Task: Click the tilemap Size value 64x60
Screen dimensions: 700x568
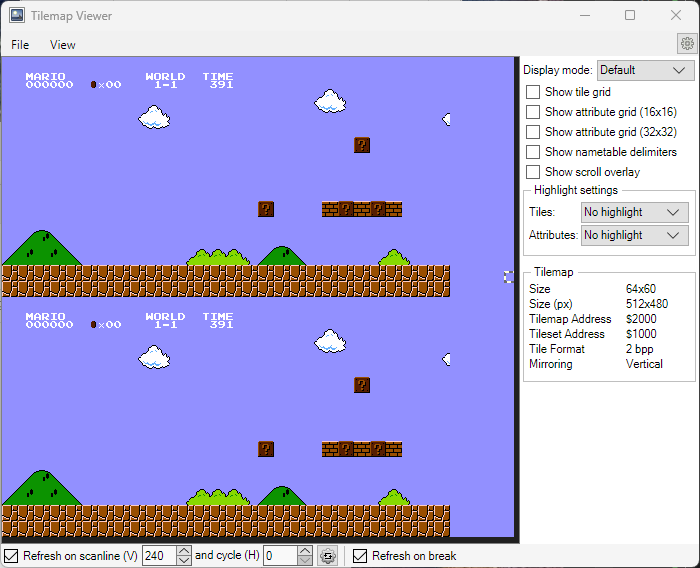Action: [x=641, y=289]
